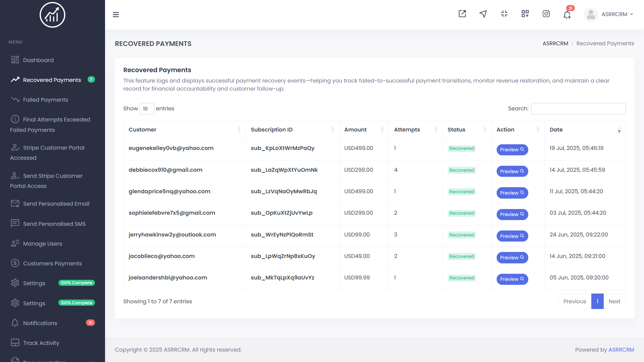Viewport: 644px width, 362px height.
Task: Sort table by Status column
Action: [x=467, y=130]
